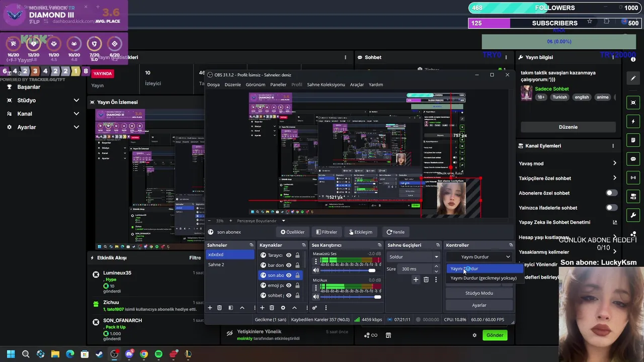
Task: Toggle the lock on the son abo source
Action: pos(297,276)
